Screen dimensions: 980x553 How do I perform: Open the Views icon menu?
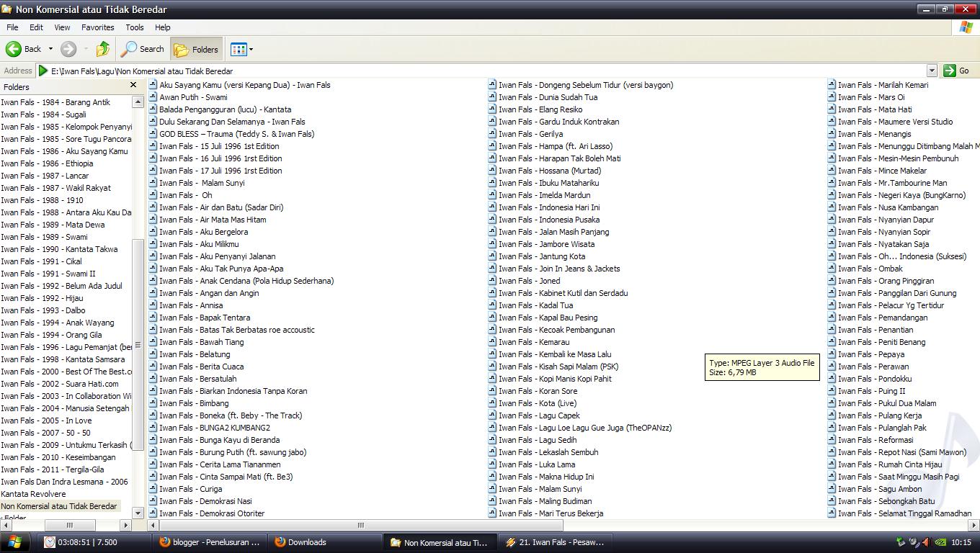[239, 49]
